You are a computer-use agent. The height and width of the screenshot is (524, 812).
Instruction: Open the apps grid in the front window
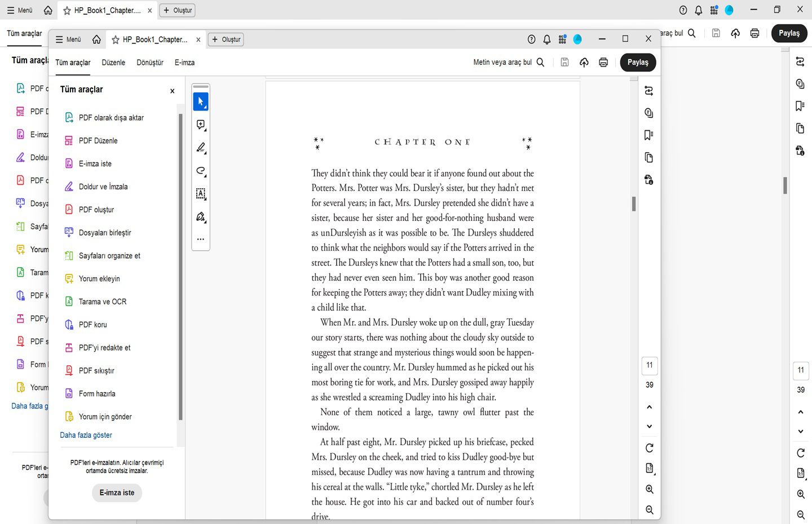tap(562, 39)
